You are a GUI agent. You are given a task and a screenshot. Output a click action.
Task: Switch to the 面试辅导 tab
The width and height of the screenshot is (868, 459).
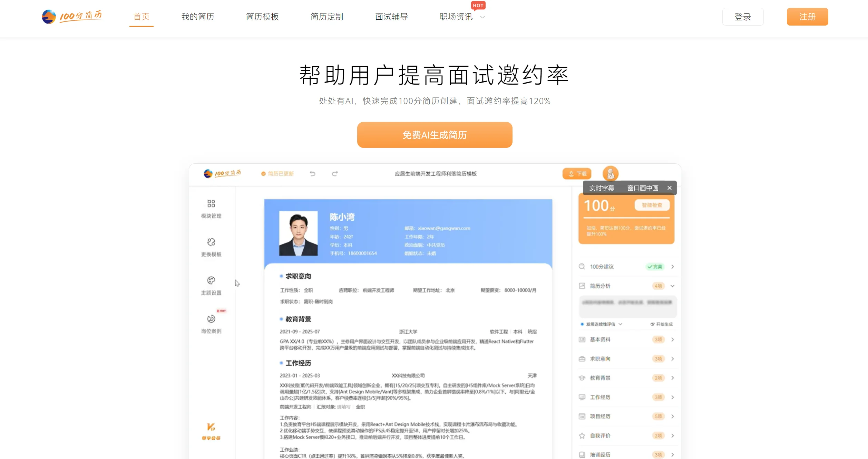point(390,17)
